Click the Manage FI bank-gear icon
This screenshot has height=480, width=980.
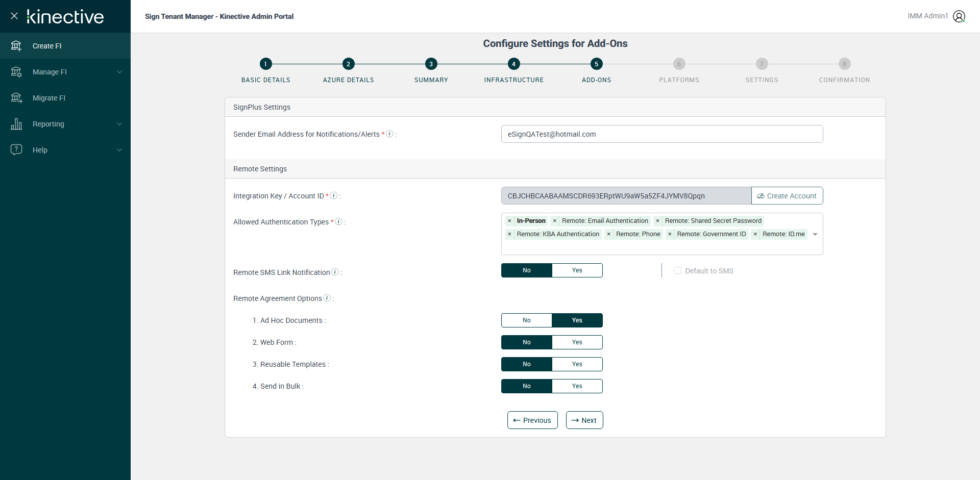16,72
